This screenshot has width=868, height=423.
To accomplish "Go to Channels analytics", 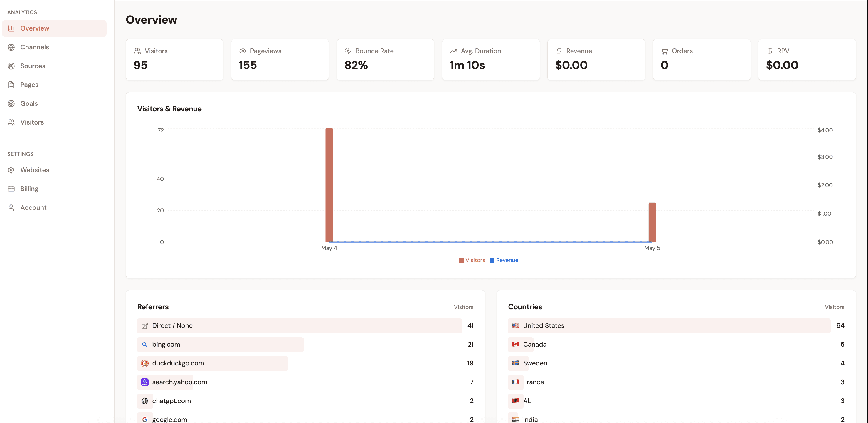I will tap(54, 47).
